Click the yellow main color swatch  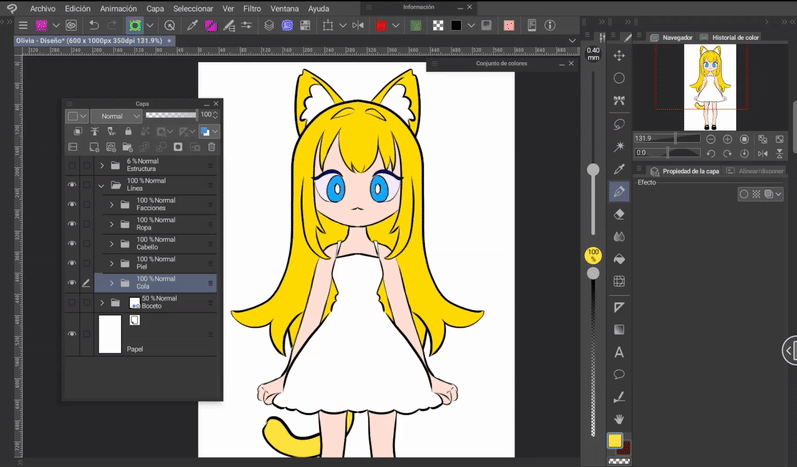pos(614,441)
